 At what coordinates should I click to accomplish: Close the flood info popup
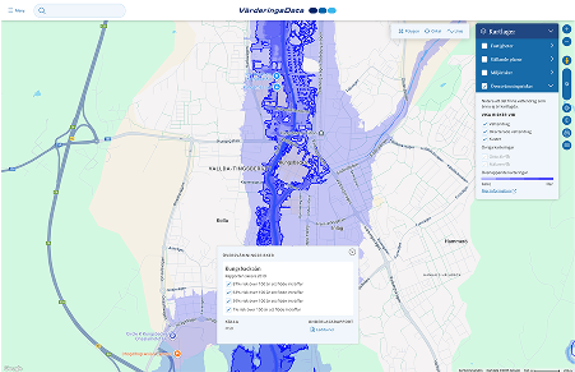pos(352,252)
